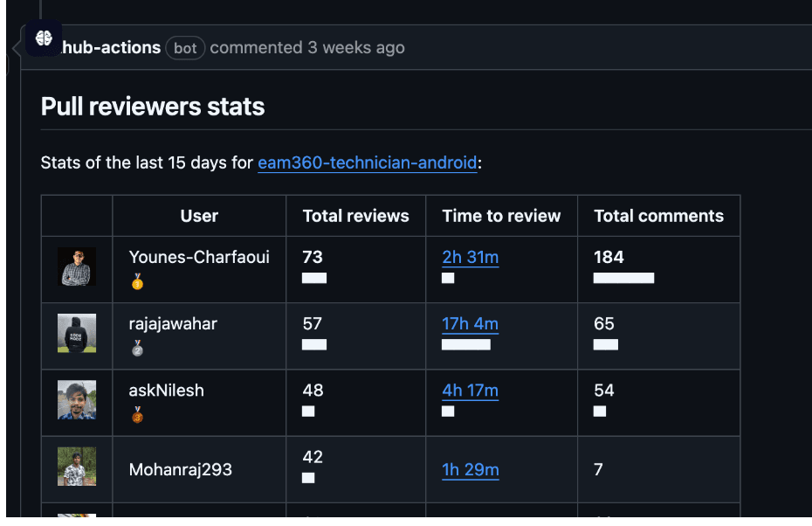The width and height of the screenshot is (812, 526).
Task: Open the eam360-technician-android repository link
Action: (368, 163)
